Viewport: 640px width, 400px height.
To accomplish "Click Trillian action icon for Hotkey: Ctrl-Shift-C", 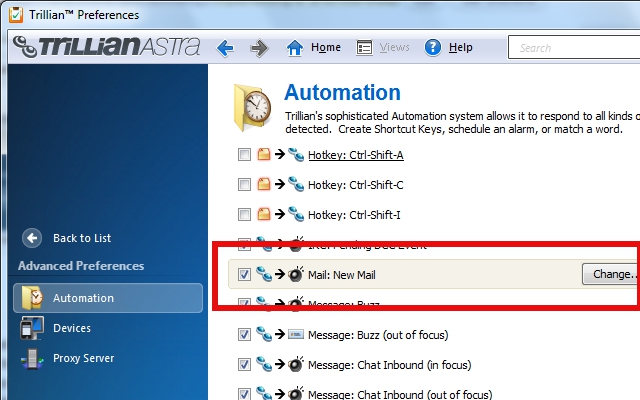I will click(x=296, y=184).
